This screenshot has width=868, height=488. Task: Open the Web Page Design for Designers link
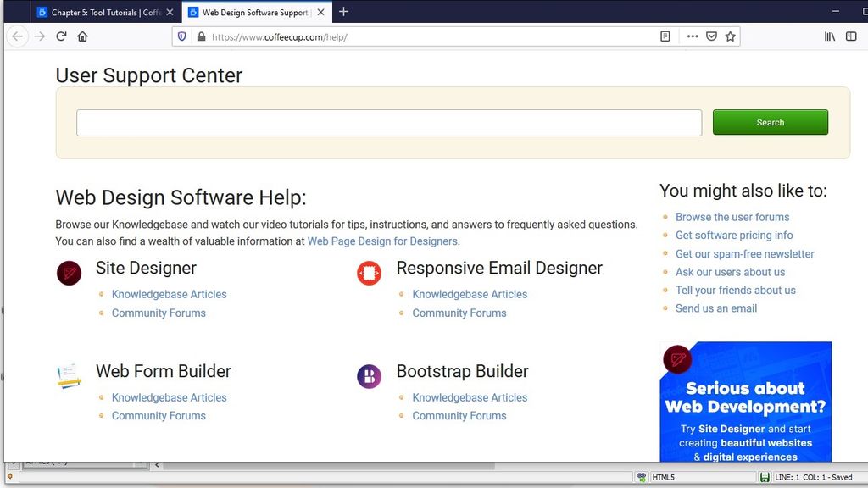(381, 241)
